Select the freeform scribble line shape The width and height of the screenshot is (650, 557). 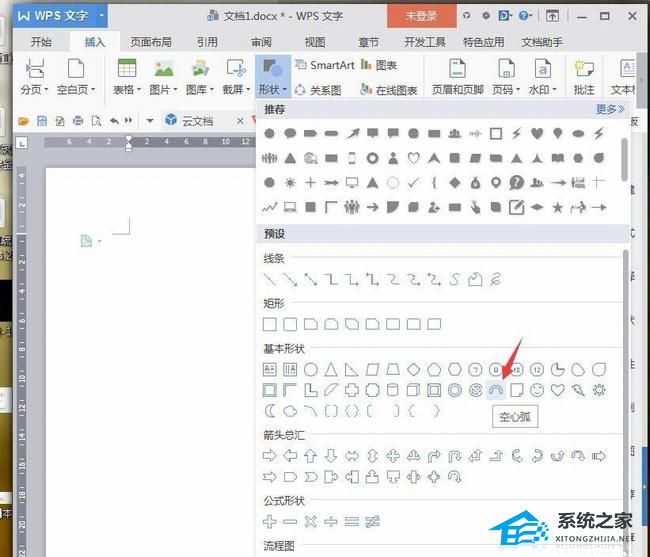(x=495, y=280)
